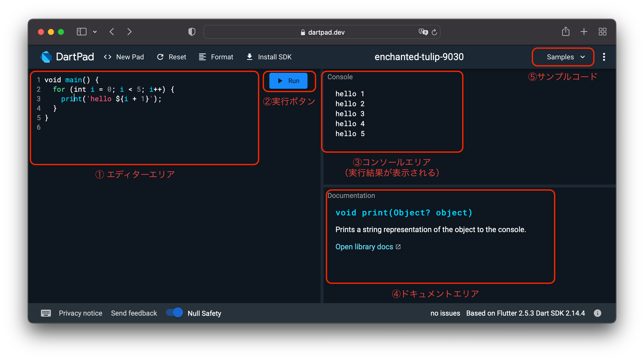Click closing brace on line 4
Screen dimensions: 644x360
[55, 108]
